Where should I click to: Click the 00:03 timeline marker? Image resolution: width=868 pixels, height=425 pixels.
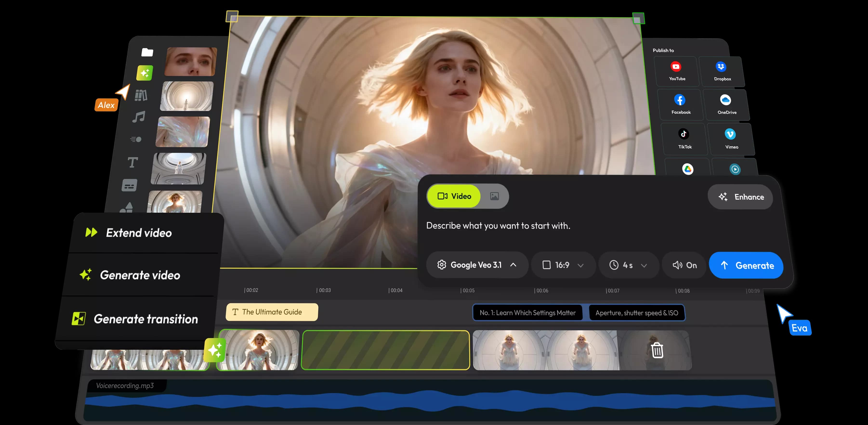click(324, 290)
